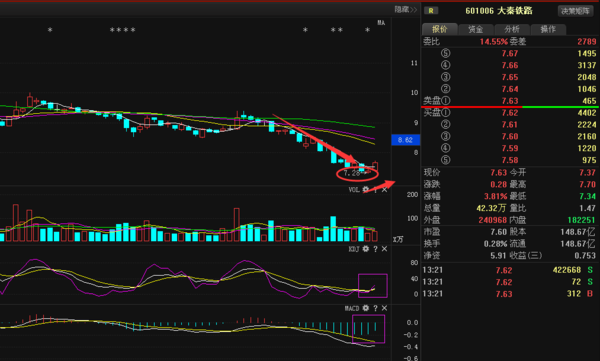This screenshot has height=361, width=600.
Task: Click the 601006 大秦铁路 stock title
Action: point(499,11)
